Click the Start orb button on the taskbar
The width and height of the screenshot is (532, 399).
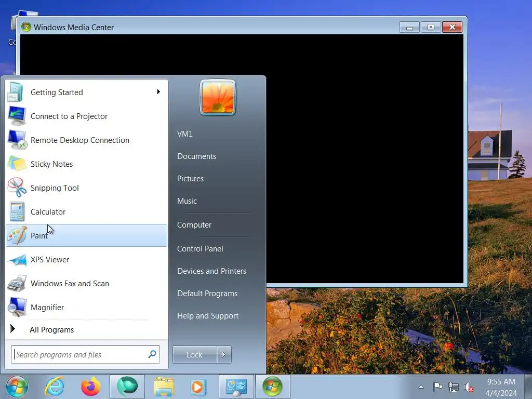click(17, 387)
